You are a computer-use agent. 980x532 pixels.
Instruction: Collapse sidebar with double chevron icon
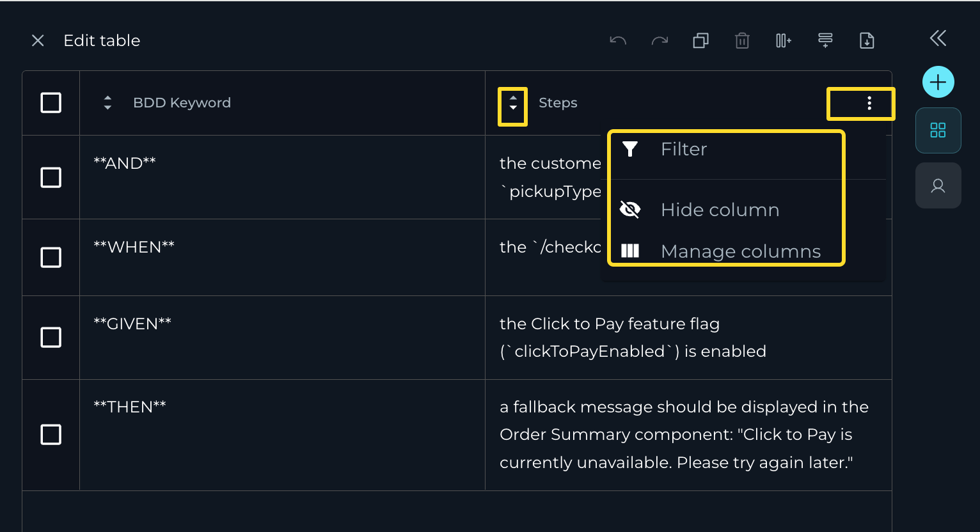pyautogui.click(x=938, y=38)
